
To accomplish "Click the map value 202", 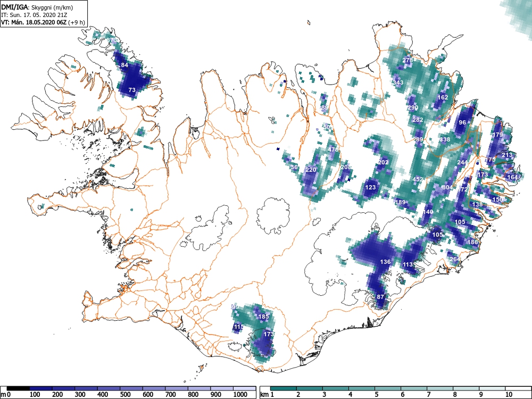I will pyautogui.click(x=383, y=162).
